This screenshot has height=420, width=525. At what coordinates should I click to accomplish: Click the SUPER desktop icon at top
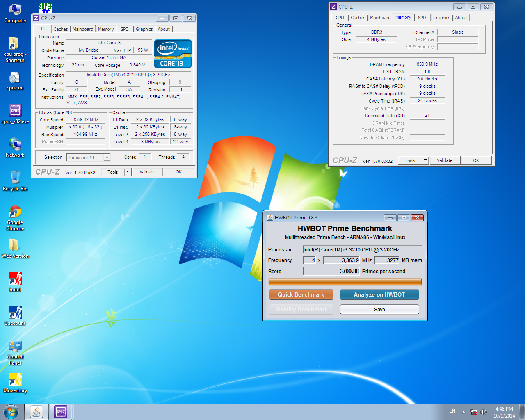point(46,8)
